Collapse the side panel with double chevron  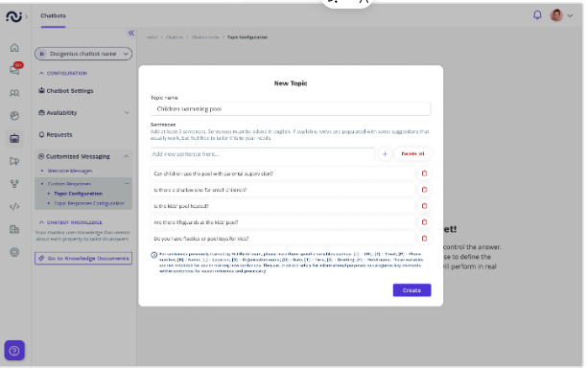coord(131,33)
